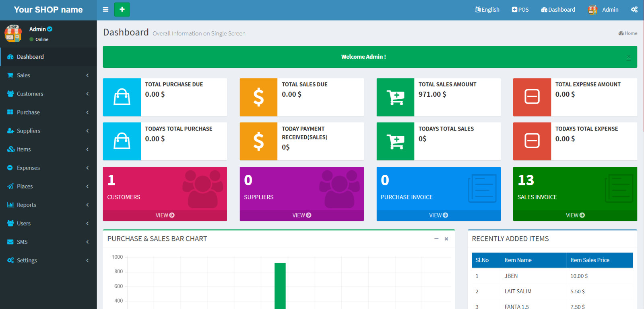Viewport: 644px width, 309px height.
Task: Open the POS link in the top bar
Action: coord(520,10)
